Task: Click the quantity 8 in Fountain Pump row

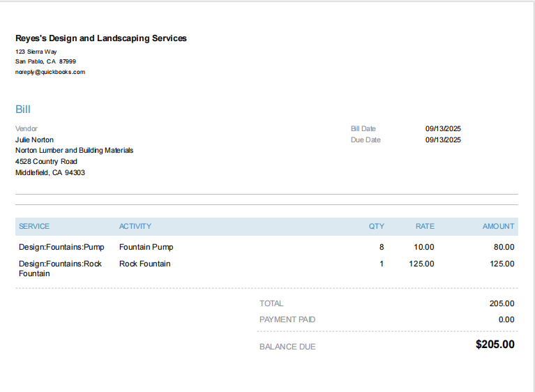Action: point(382,247)
